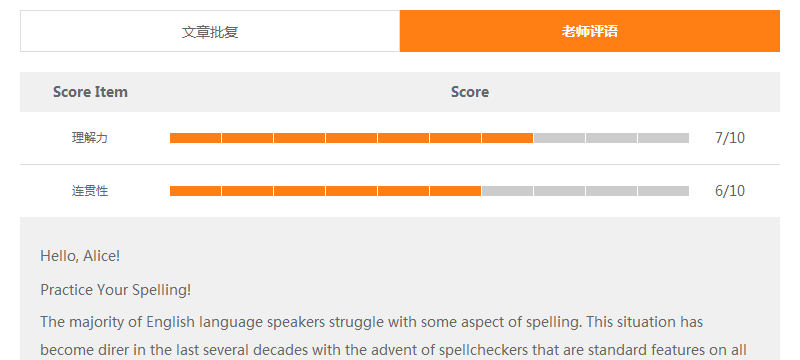Click the sixth orange segment of 连贯性 bar

(456, 191)
